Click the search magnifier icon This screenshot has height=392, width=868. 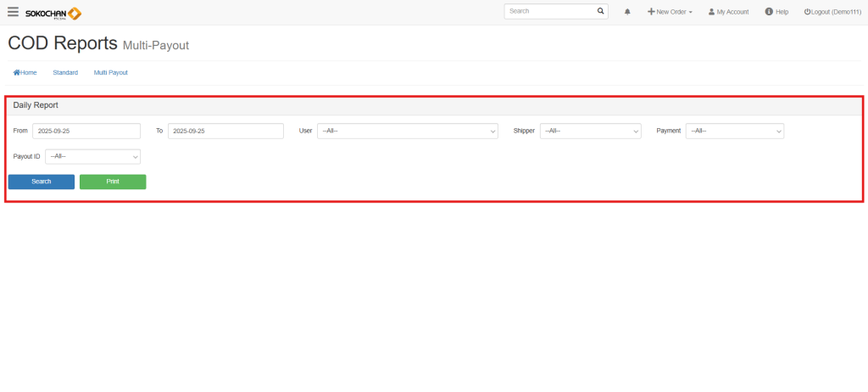pyautogui.click(x=601, y=12)
